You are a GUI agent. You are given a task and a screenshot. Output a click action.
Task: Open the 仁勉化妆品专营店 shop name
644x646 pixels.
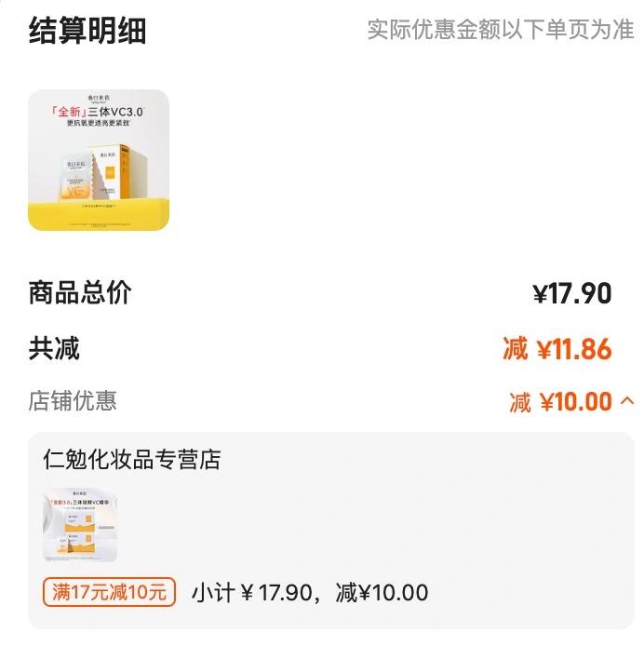132,460
